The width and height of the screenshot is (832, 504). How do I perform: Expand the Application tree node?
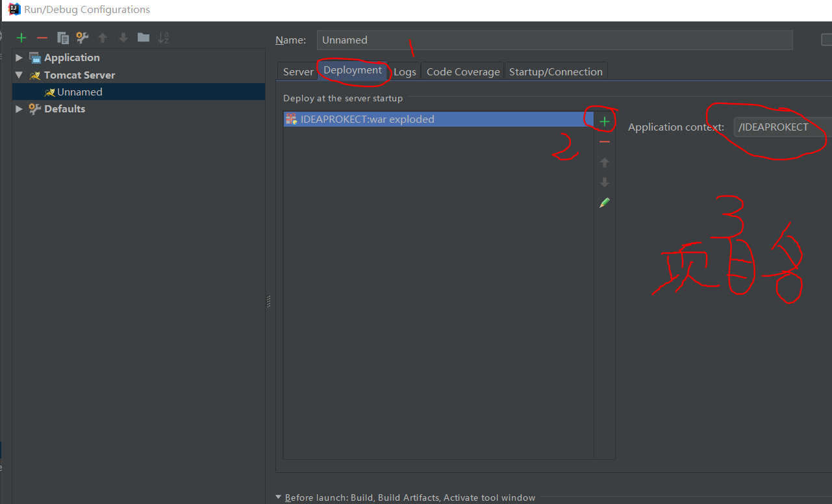(x=19, y=58)
